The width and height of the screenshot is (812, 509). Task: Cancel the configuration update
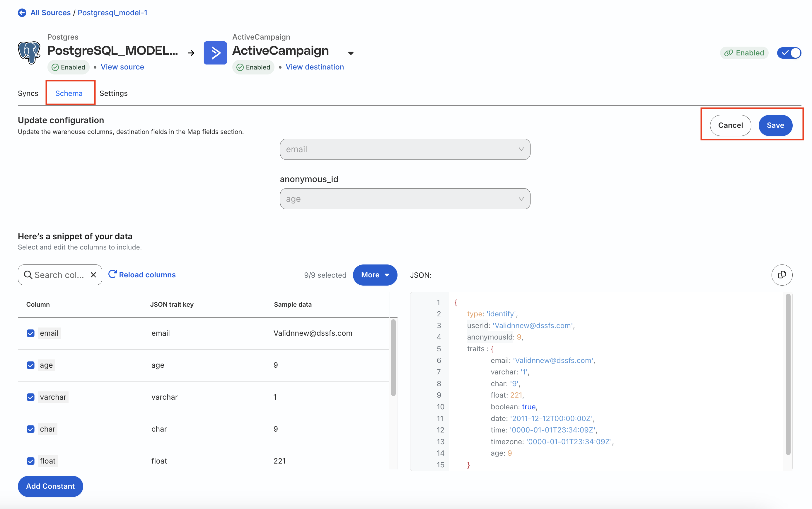point(730,125)
